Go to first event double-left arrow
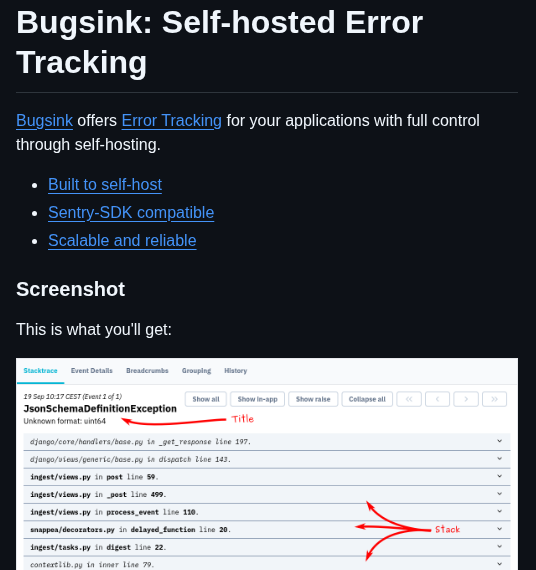 click(409, 399)
